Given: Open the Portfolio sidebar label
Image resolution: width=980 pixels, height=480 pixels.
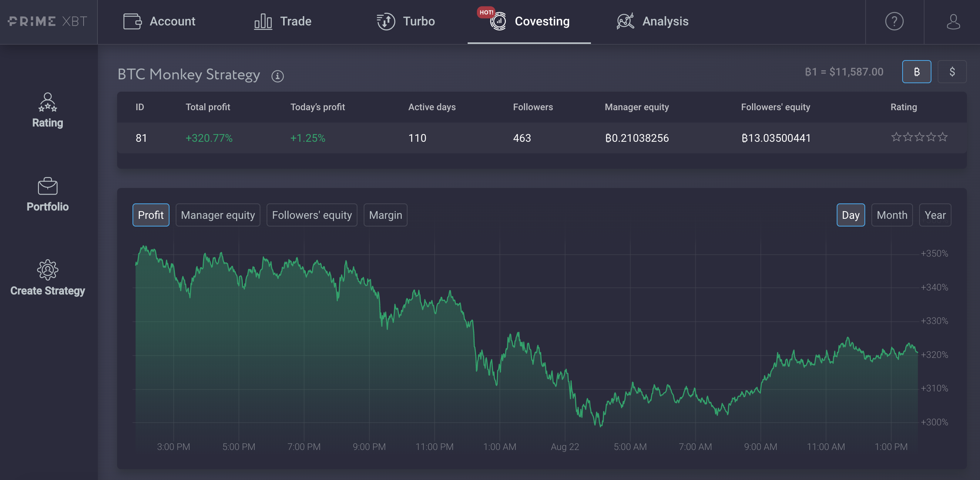Looking at the screenshot, I should [x=48, y=206].
